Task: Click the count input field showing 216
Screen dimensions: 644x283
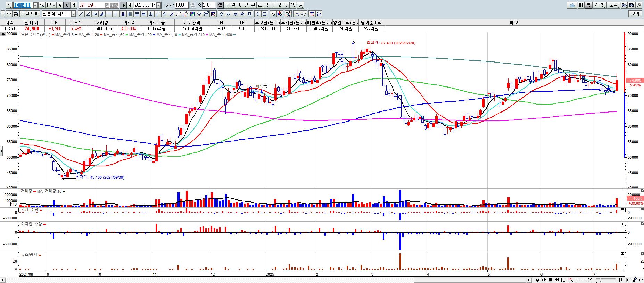Action: tap(209, 5)
